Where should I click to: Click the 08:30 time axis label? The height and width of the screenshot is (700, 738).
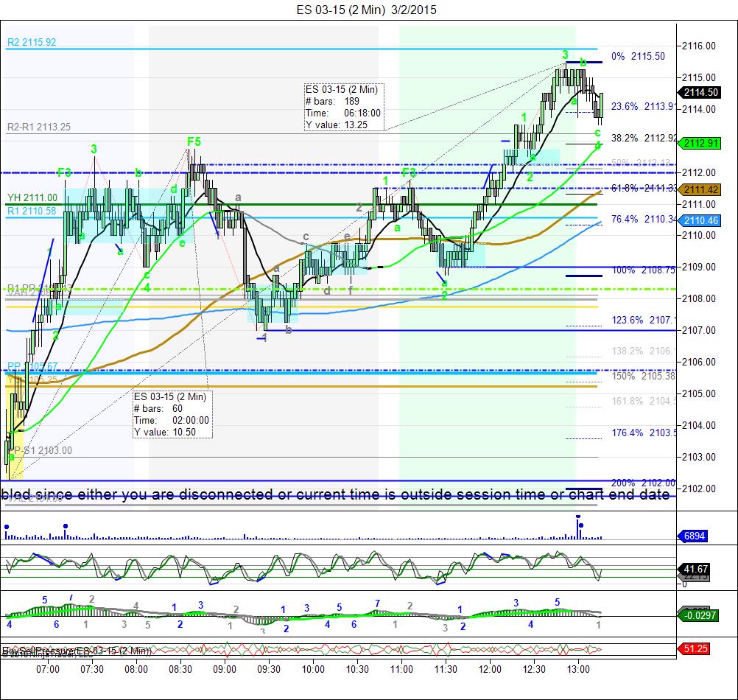(180, 669)
